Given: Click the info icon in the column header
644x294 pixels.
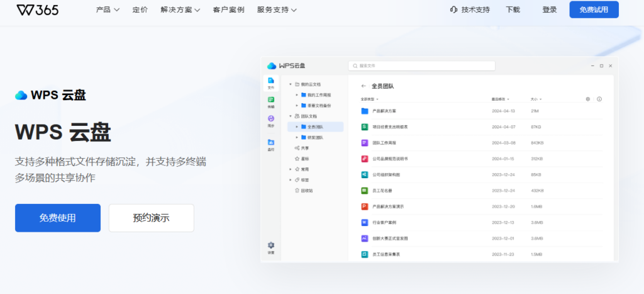Looking at the screenshot, I should click(x=599, y=99).
